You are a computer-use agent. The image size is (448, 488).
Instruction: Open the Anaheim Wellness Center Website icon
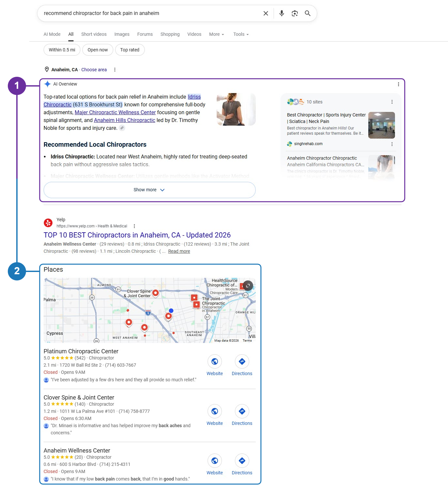pyautogui.click(x=215, y=461)
